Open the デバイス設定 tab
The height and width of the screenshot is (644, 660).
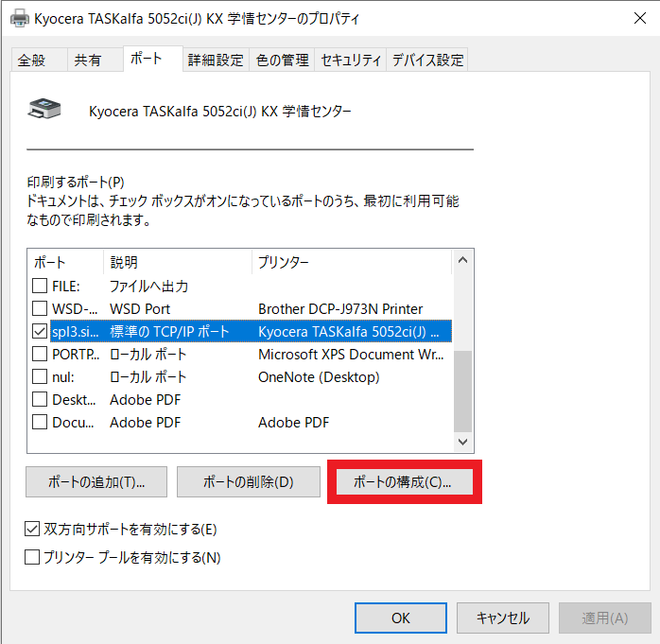point(427,61)
